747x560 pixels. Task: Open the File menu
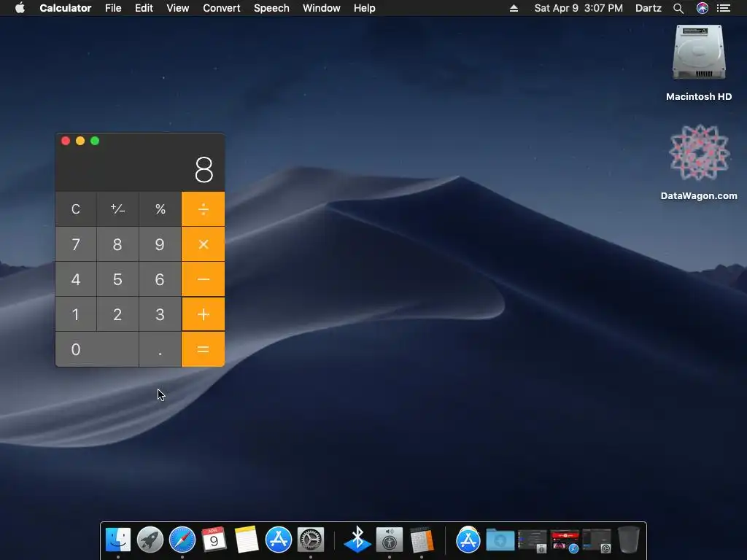click(113, 8)
